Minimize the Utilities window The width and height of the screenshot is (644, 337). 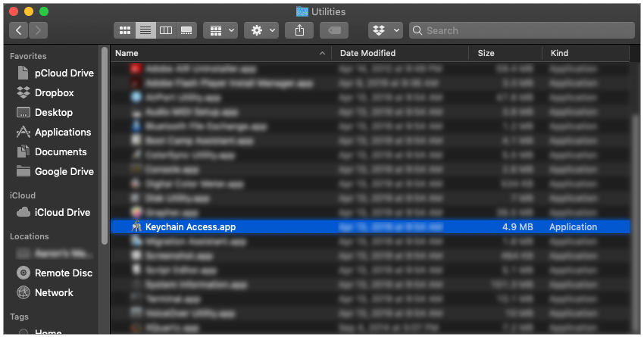29,11
